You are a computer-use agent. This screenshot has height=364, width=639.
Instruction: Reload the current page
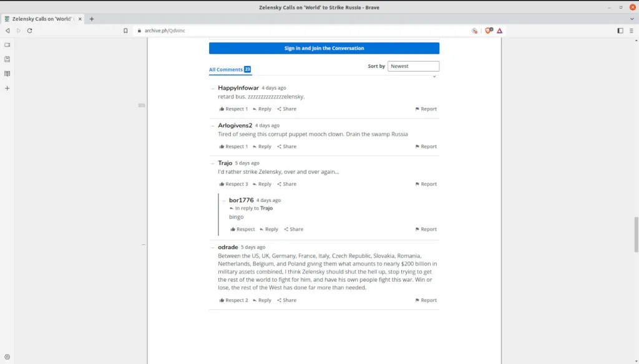[29, 31]
